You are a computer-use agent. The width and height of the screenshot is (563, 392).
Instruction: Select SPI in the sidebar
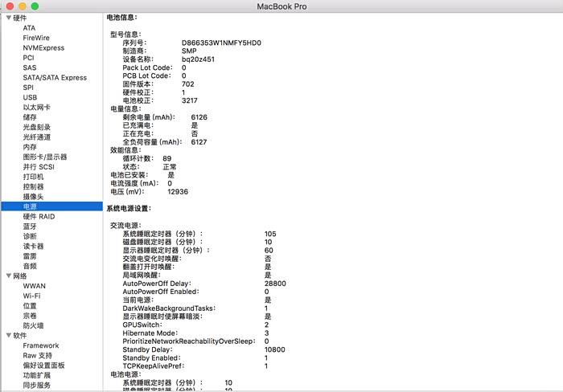pos(28,88)
